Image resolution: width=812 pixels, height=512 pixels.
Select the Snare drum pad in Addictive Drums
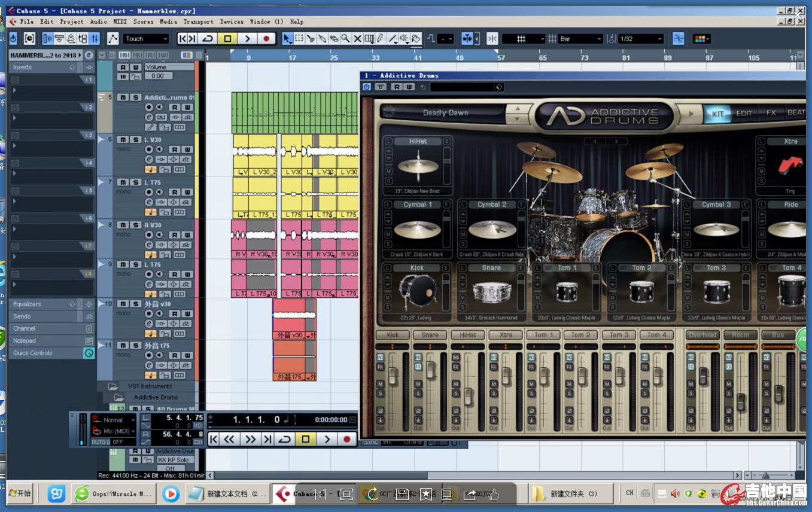point(492,292)
